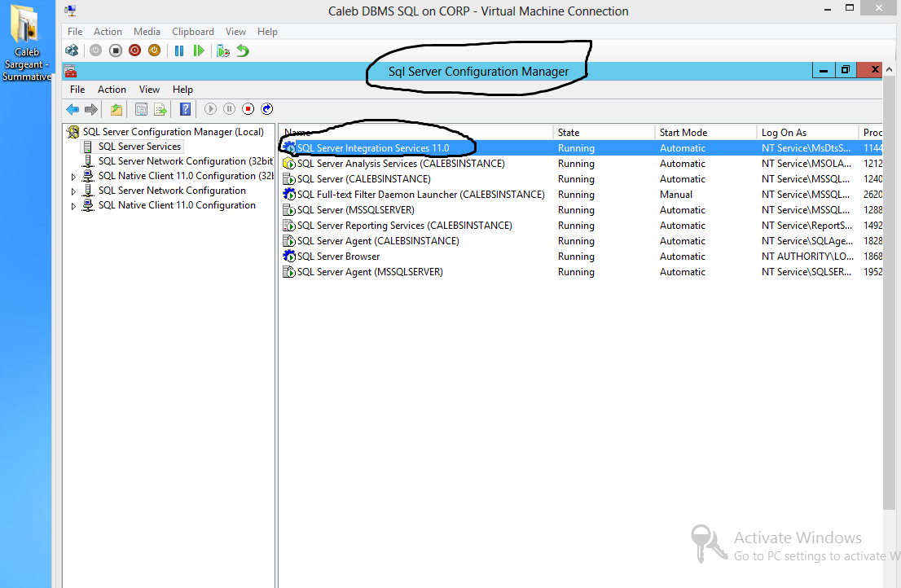Open Configuration Manager Action menu

[112, 90]
